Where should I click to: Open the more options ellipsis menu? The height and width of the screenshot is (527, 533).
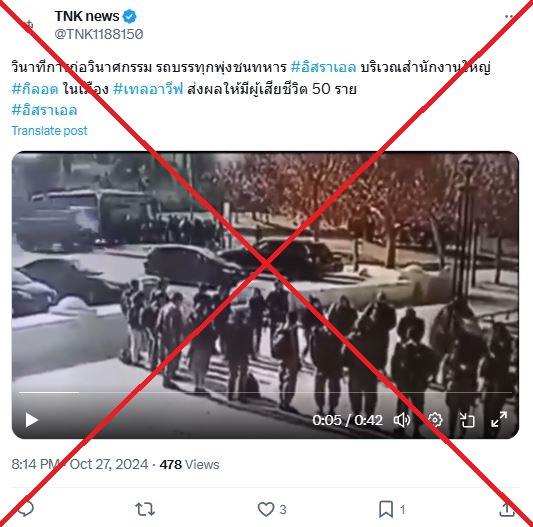(509, 16)
